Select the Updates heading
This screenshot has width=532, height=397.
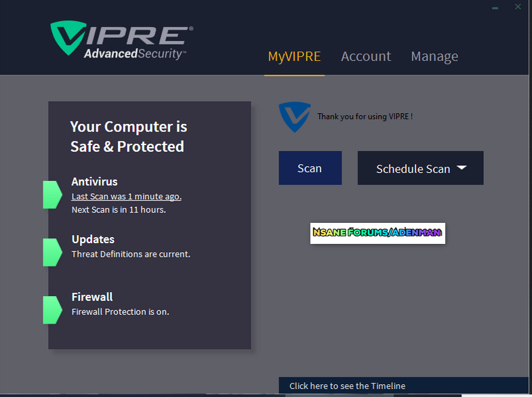point(93,239)
